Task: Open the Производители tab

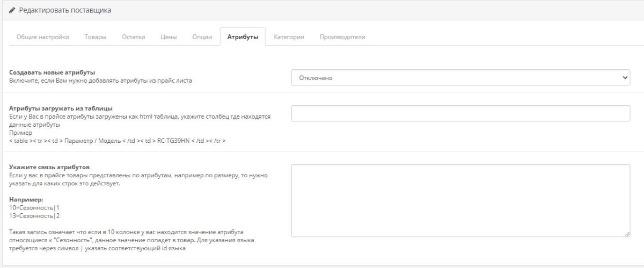Action: pyautogui.click(x=342, y=37)
